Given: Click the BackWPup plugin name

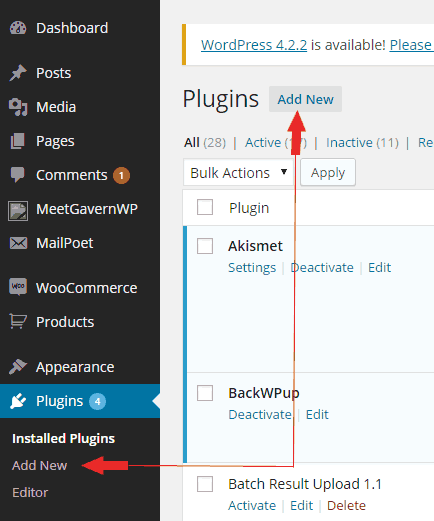Looking at the screenshot, I should pyautogui.click(x=264, y=393).
